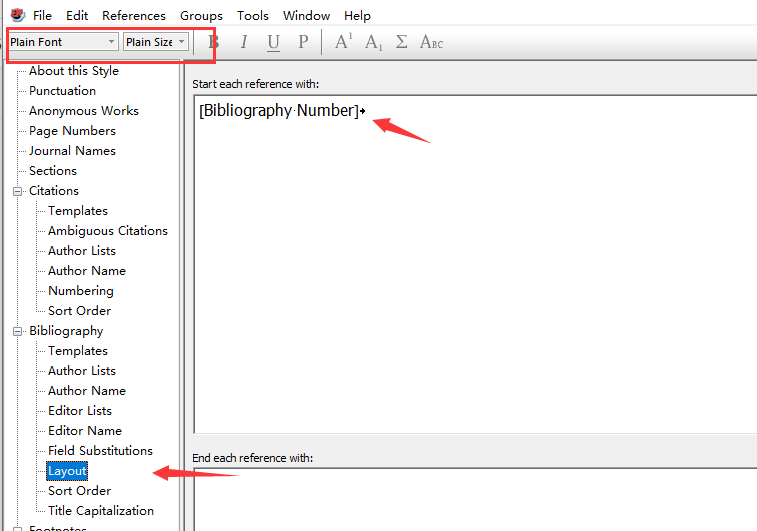Select Sort Order under Bibliography

pyautogui.click(x=80, y=491)
